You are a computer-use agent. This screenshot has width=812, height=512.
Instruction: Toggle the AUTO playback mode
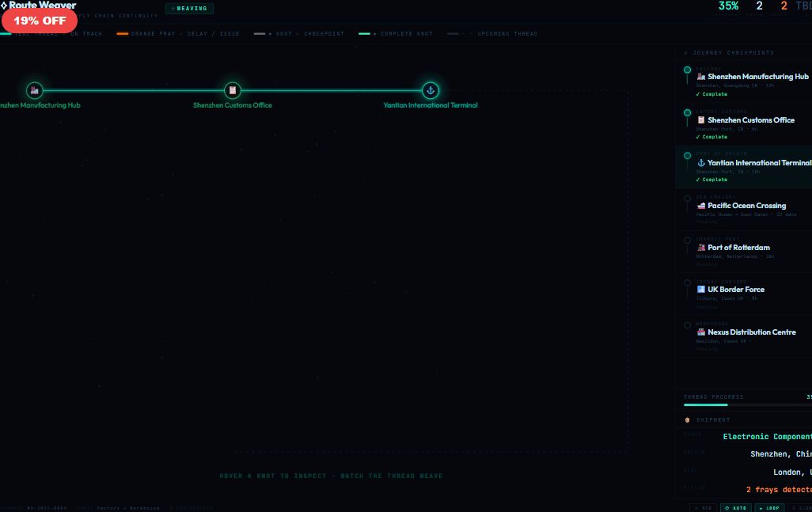(x=735, y=507)
